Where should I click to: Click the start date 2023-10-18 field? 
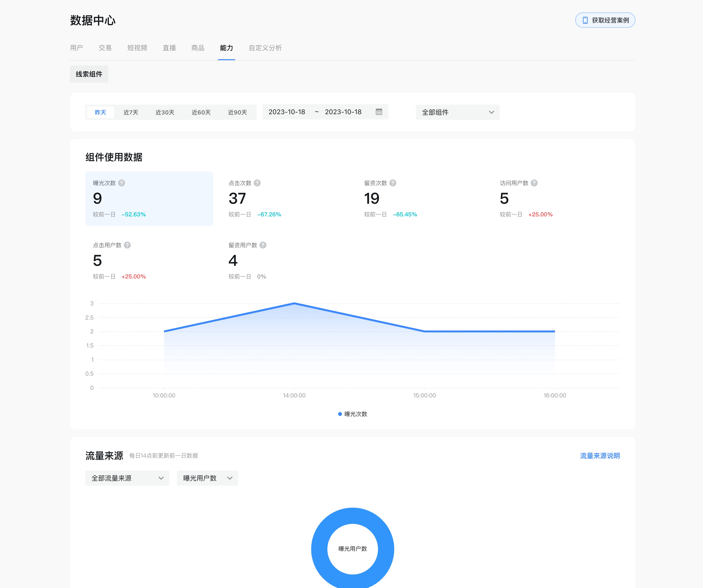(x=287, y=112)
